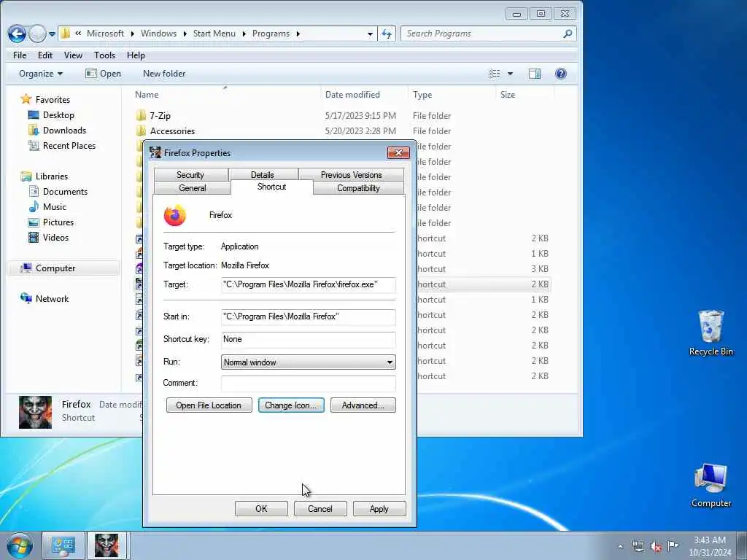Click the search magnifier icon
The height and width of the screenshot is (560, 747).
[568, 34]
